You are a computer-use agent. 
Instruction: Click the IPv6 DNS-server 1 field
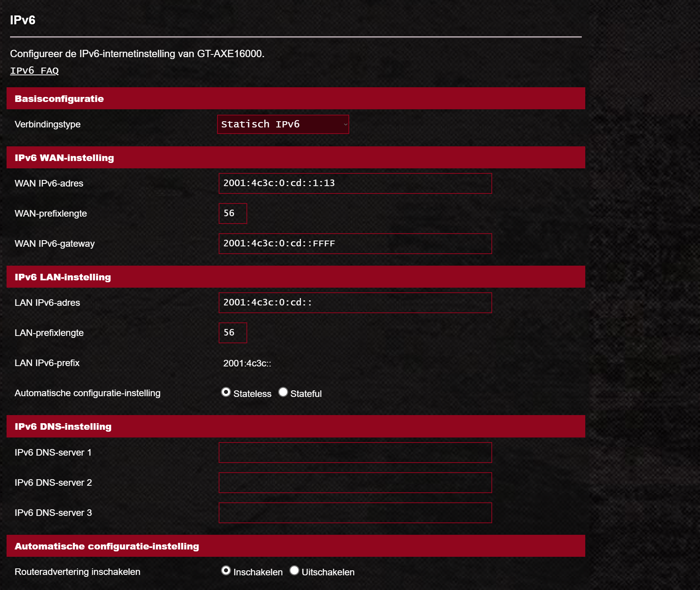click(355, 453)
